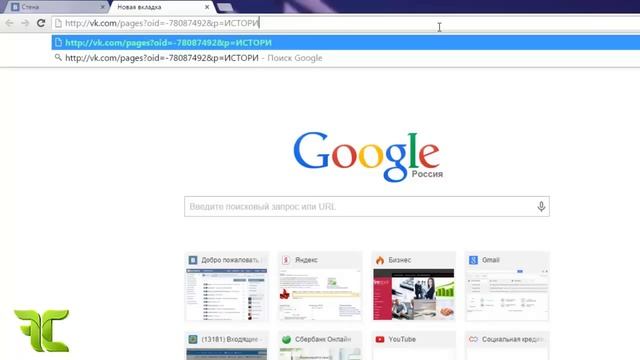Switch to the Стена tab
Image resolution: width=640 pixels, height=360 pixels.
coord(57,7)
